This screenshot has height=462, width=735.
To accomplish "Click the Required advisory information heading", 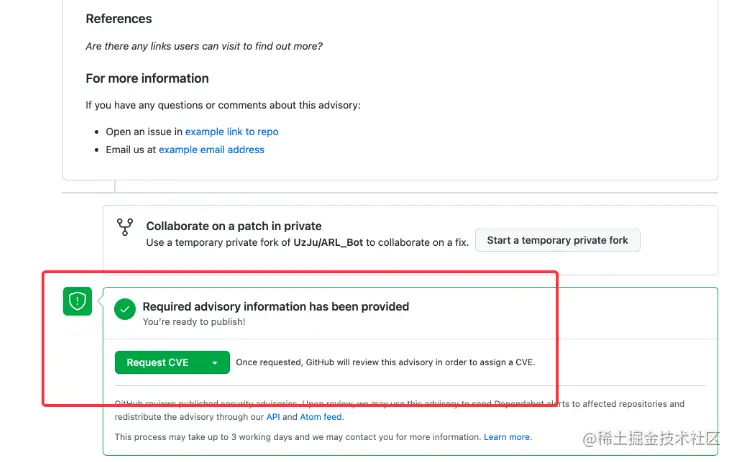I will 275,307.
